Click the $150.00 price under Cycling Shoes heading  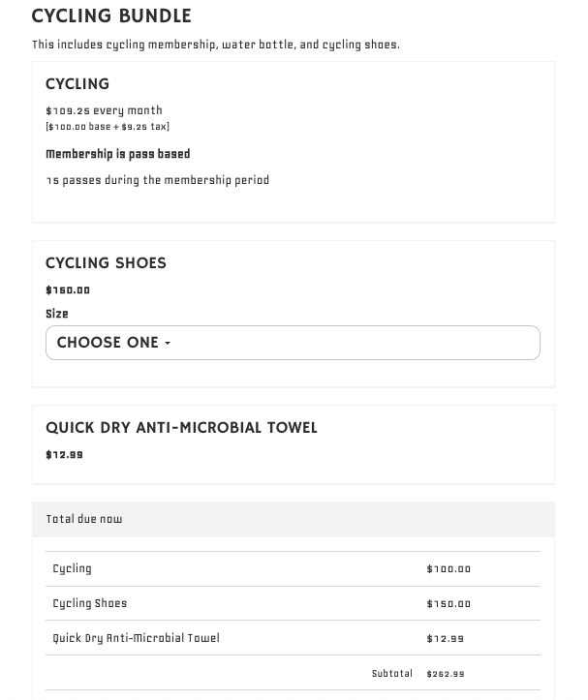tap(68, 290)
